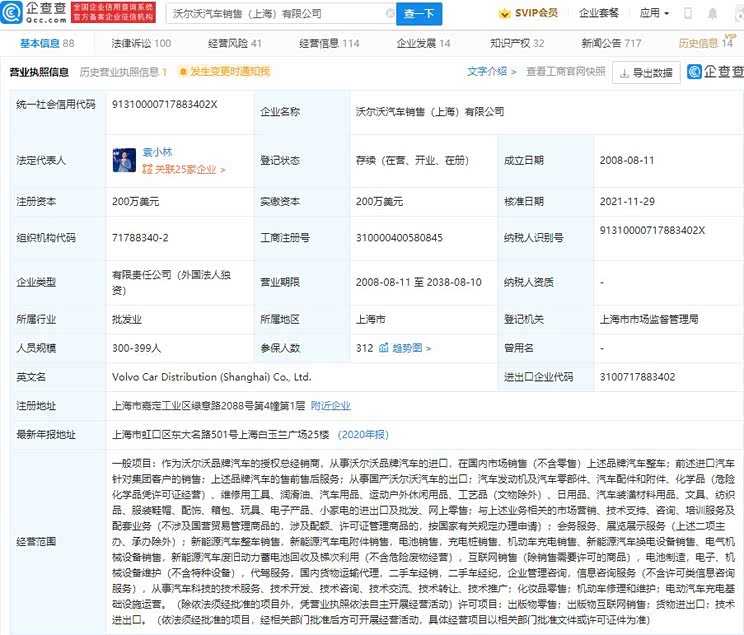Click 附近企业 link
Image resolution: width=744 pixels, height=635 pixels.
coord(330,406)
